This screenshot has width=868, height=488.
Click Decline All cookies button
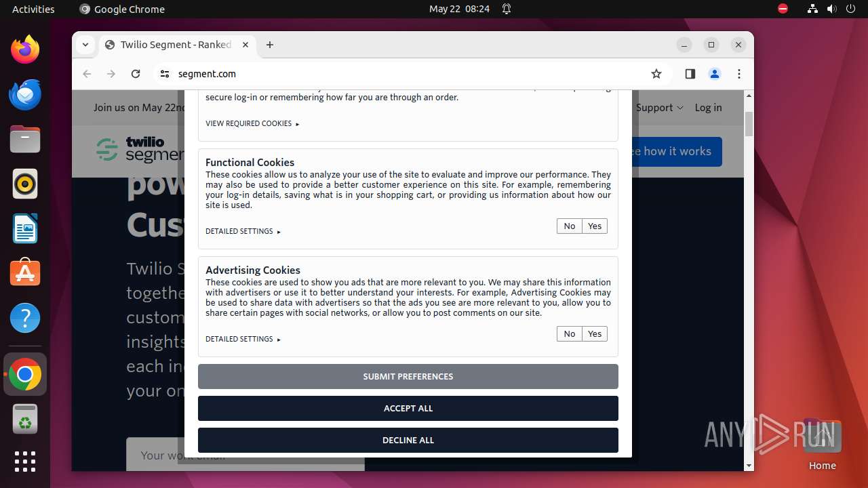pyautogui.click(x=408, y=441)
